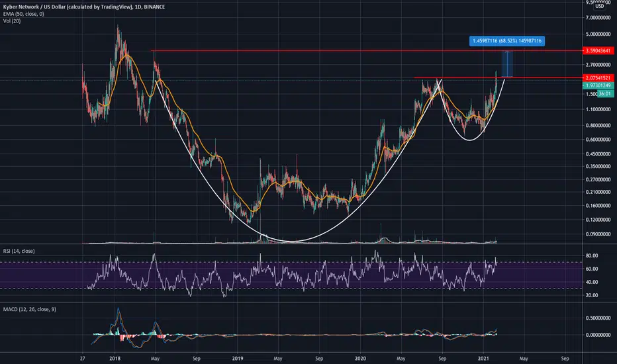This screenshot has width=617, height=364.
Task: Click the 0.21000000 price axis value
Action: coord(598,192)
